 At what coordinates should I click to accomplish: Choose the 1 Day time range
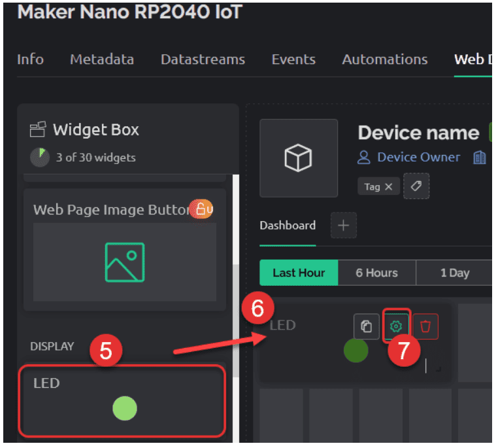click(454, 273)
